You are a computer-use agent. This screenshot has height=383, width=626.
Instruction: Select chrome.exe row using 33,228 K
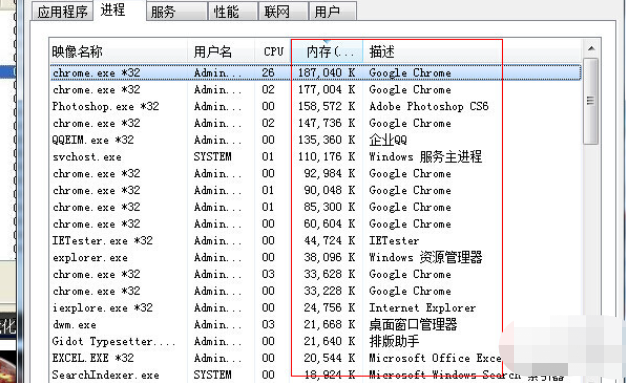315,291
